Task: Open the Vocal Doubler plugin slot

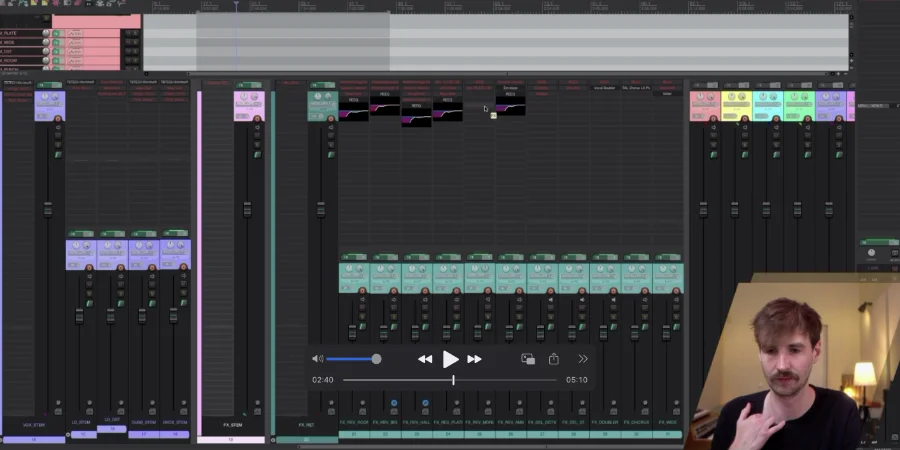Action: click(604, 88)
